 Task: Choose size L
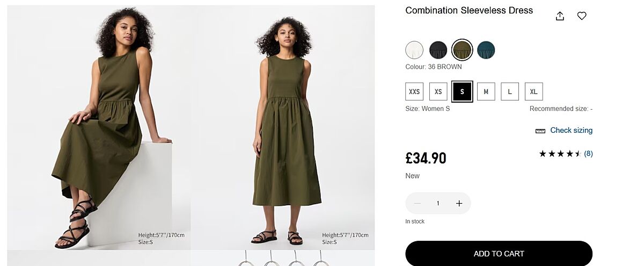[510, 91]
